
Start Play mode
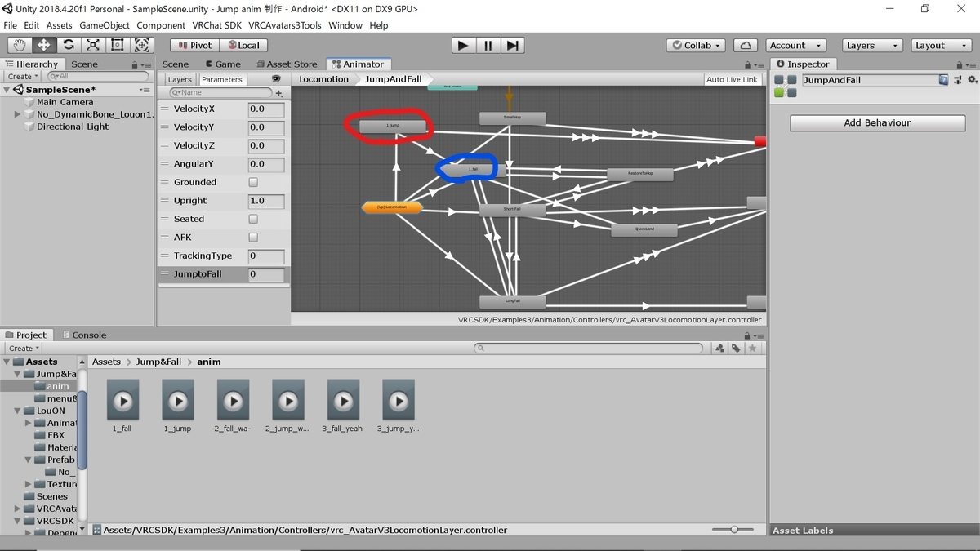point(463,46)
